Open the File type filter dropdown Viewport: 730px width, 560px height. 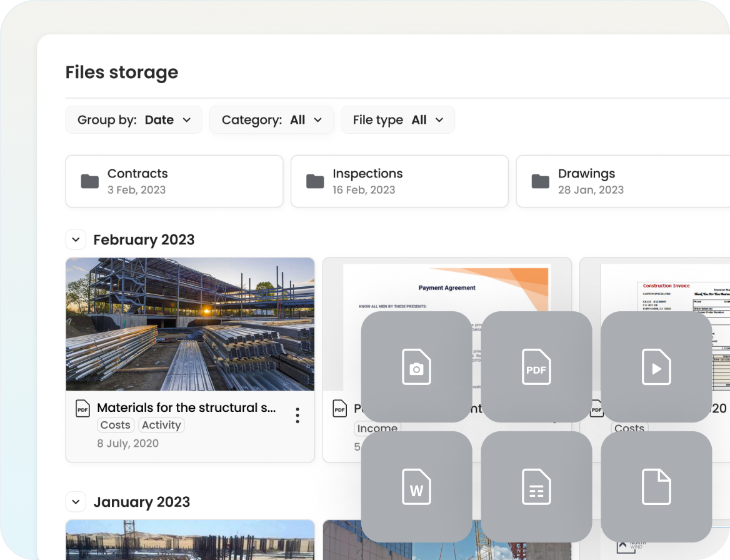coord(397,120)
